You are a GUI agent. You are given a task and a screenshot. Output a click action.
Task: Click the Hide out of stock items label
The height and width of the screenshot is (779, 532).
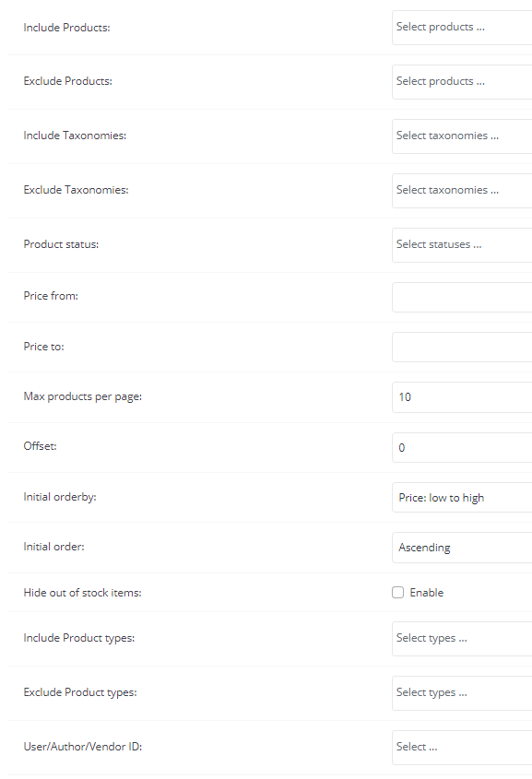tap(82, 593)
